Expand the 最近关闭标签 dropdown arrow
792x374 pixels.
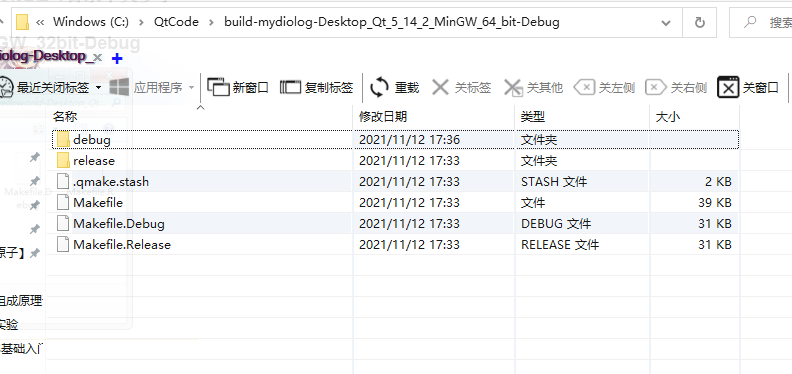tap(98, 88)
